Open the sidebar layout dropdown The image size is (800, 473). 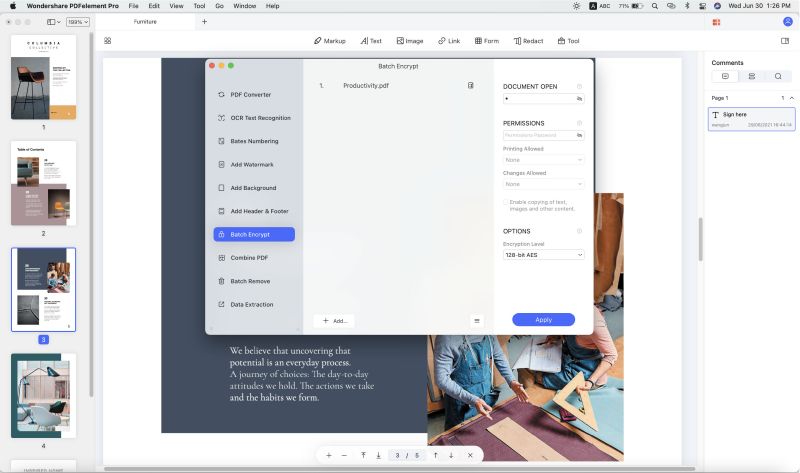click(54, 22)
